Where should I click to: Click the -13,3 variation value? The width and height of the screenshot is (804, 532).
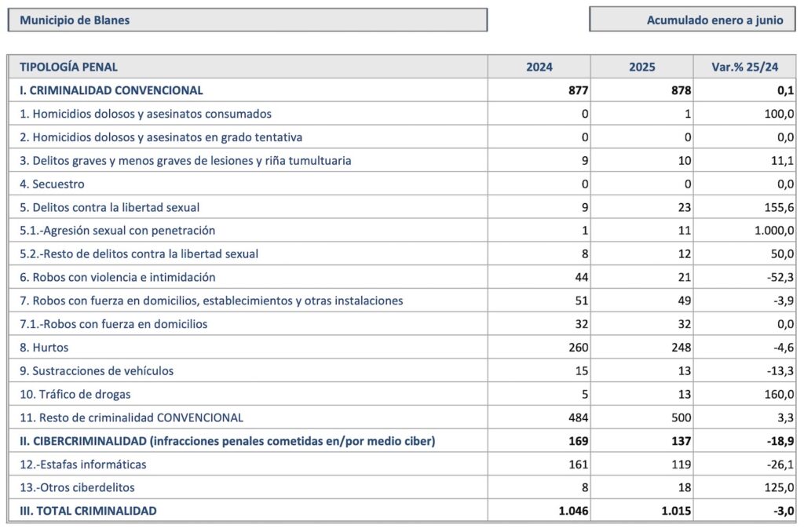(x=780, y=371)
